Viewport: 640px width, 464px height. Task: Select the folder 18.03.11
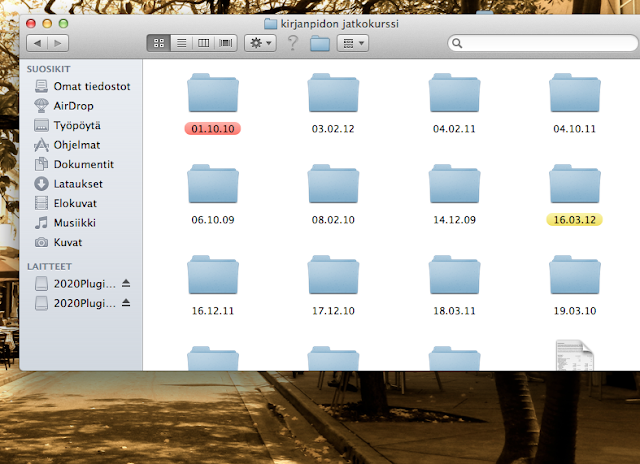[454, 286]
